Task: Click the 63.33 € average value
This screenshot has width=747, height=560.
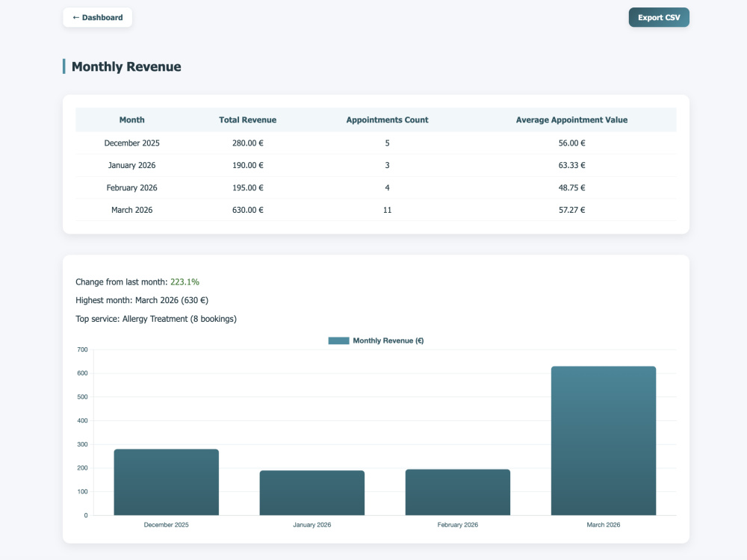Action: tap(571, 165)
